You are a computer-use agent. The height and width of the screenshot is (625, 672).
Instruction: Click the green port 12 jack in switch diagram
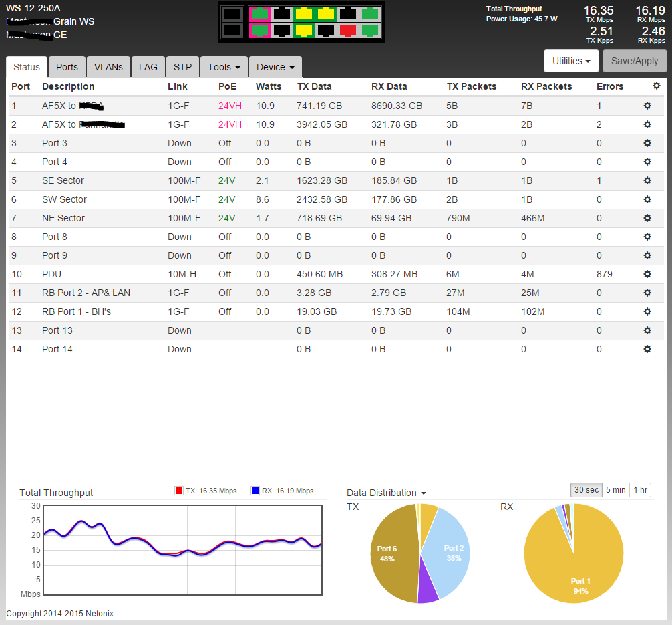coord(370,31)
